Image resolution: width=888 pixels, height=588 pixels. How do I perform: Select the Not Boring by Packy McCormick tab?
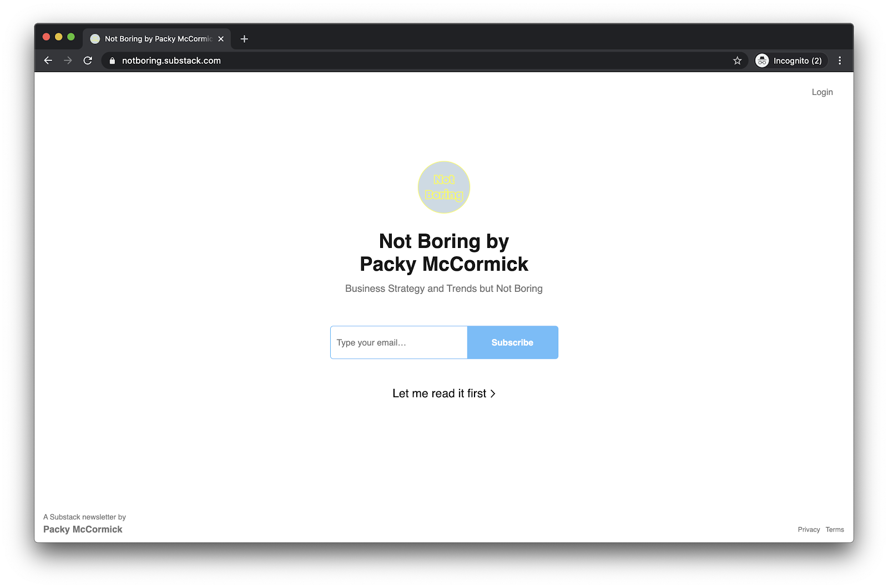coord(157,39)
